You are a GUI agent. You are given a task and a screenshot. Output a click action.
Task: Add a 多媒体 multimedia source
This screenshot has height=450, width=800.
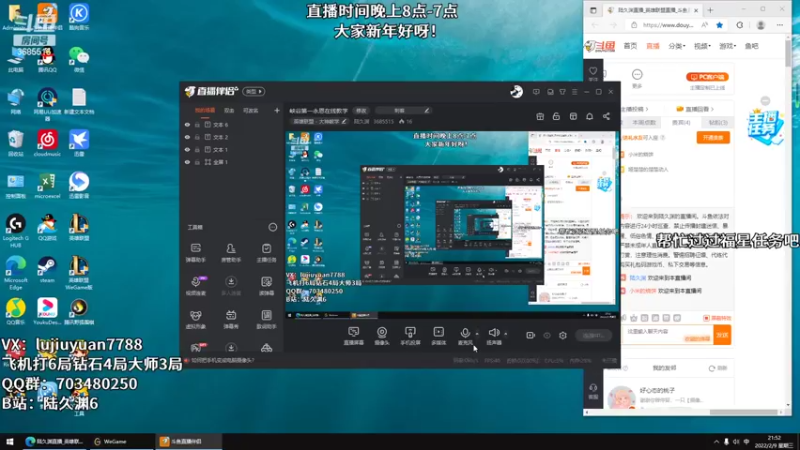(x=438, y=336)
